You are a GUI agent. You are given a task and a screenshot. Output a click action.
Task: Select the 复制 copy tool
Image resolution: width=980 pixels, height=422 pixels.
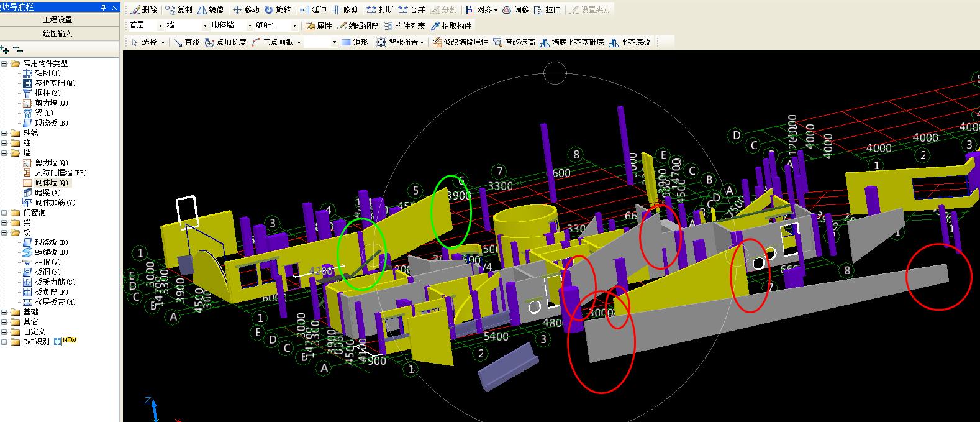click(x=179, y=10)
